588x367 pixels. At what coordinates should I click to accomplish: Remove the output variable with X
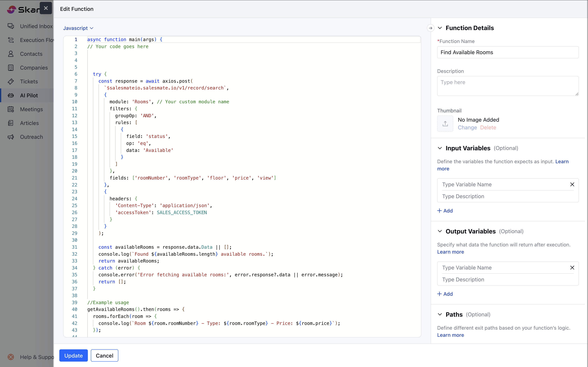coord(572,268)
